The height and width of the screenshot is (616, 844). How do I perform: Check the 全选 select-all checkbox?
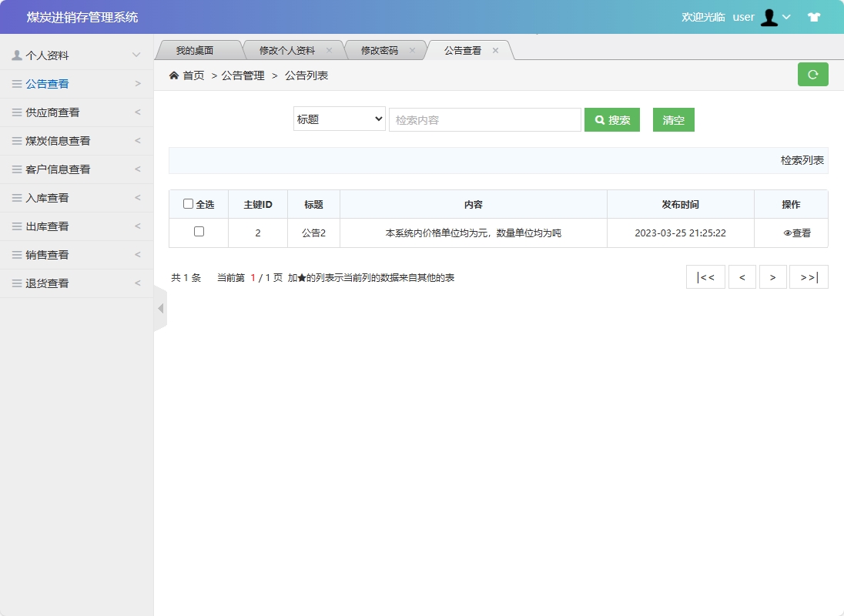click(188, 203)
